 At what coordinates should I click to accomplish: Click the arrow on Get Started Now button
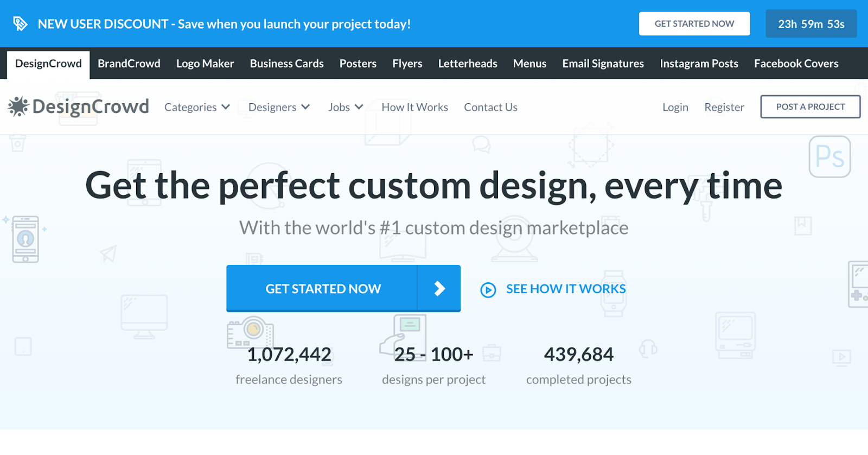pyautogui.click(x=439, y=288)
